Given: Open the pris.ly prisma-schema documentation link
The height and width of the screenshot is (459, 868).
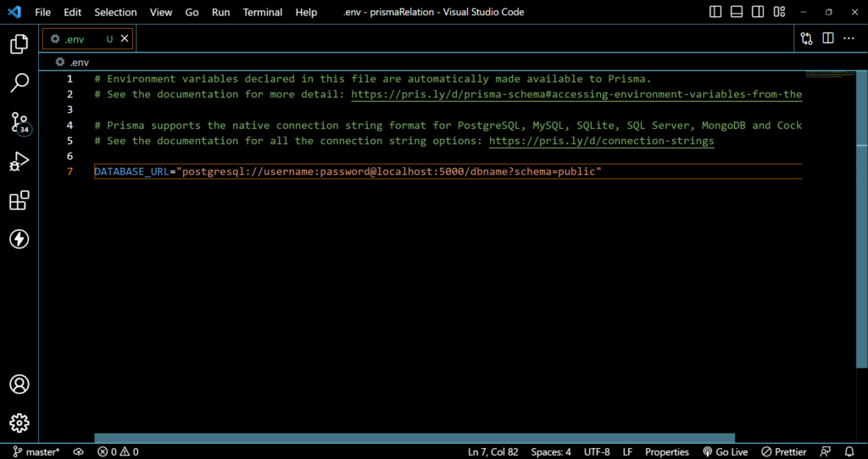Looking at the screenshot, I should 576,94.
